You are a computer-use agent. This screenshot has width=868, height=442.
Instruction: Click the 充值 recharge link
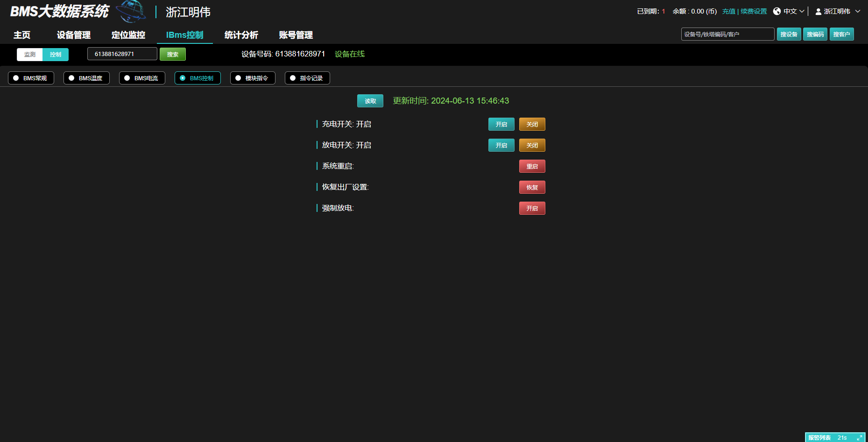tap(728, 11)
